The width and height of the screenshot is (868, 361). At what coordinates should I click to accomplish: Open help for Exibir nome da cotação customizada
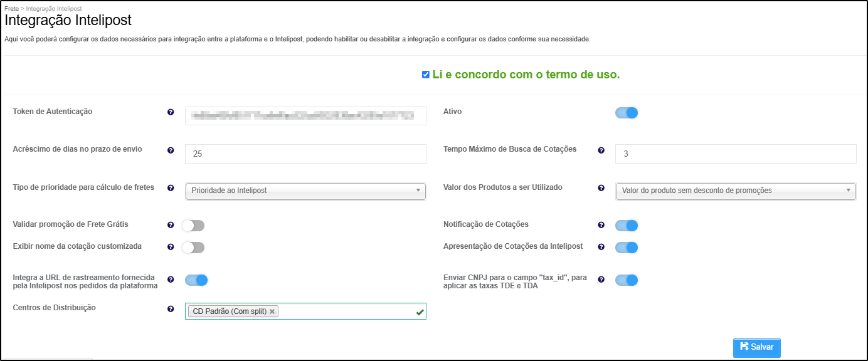pyautogui.click(x=171, y=247)
